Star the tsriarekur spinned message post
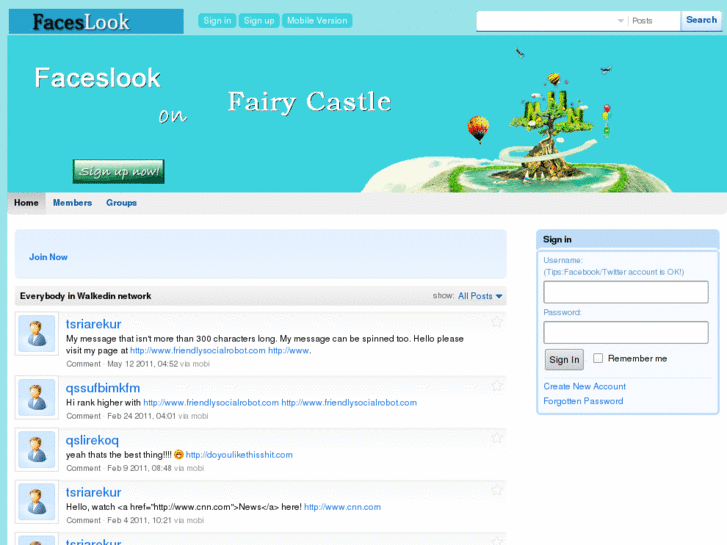This screenshot has width=727, height=545. (497, 321)
